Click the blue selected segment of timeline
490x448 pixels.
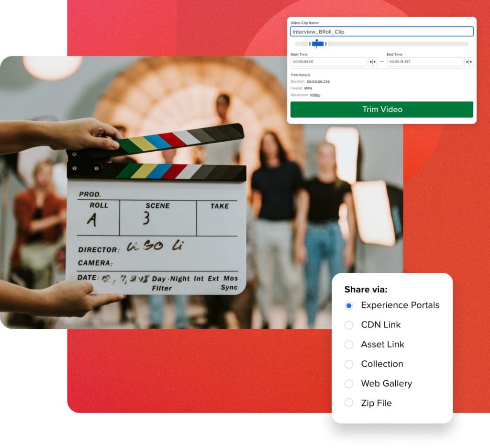coord(321,44)
